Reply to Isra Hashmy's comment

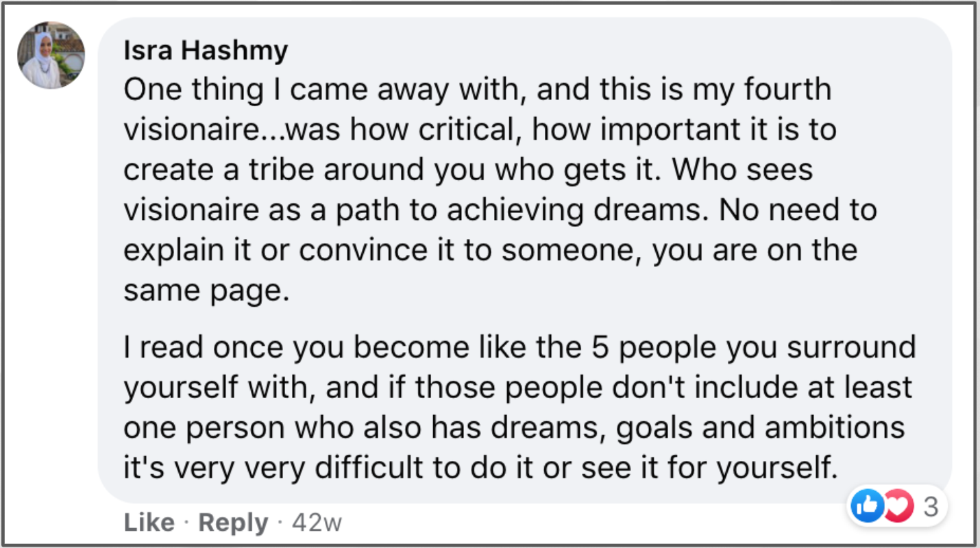(x=233, y=523)
